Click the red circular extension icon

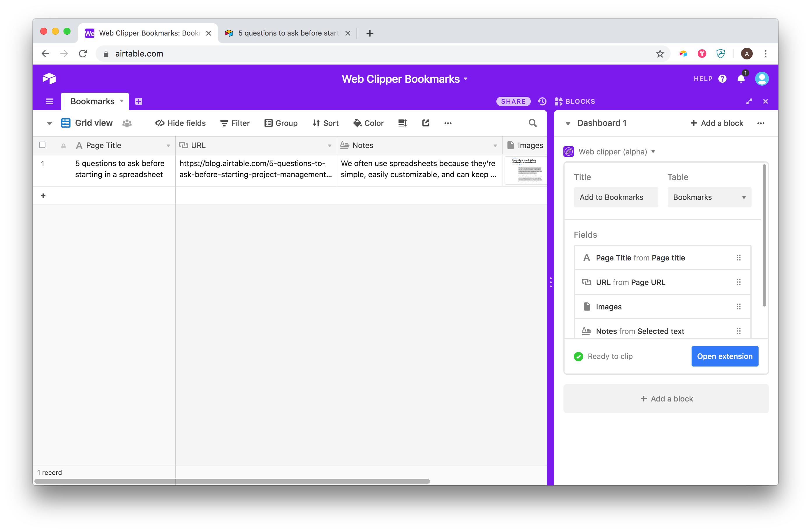click(702, 54)
